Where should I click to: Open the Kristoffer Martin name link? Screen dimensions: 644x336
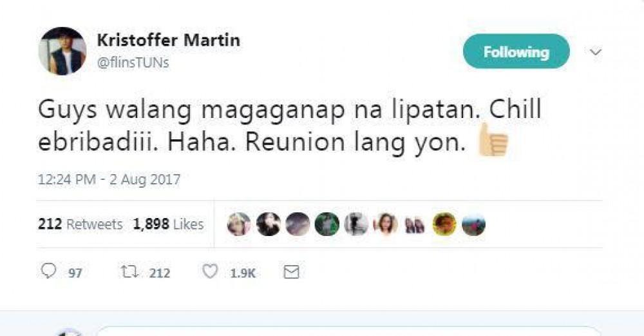coord(168,40)
